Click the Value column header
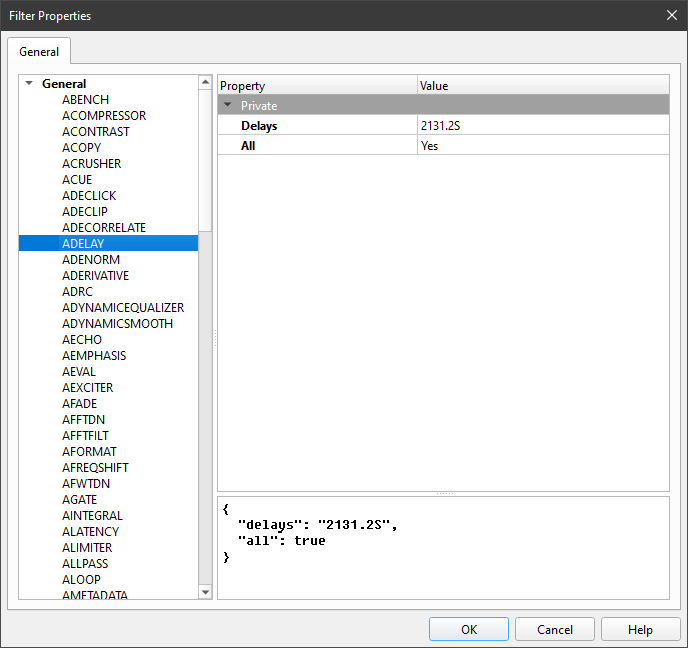Screen dimensions: 688x648 pos(542,86)
